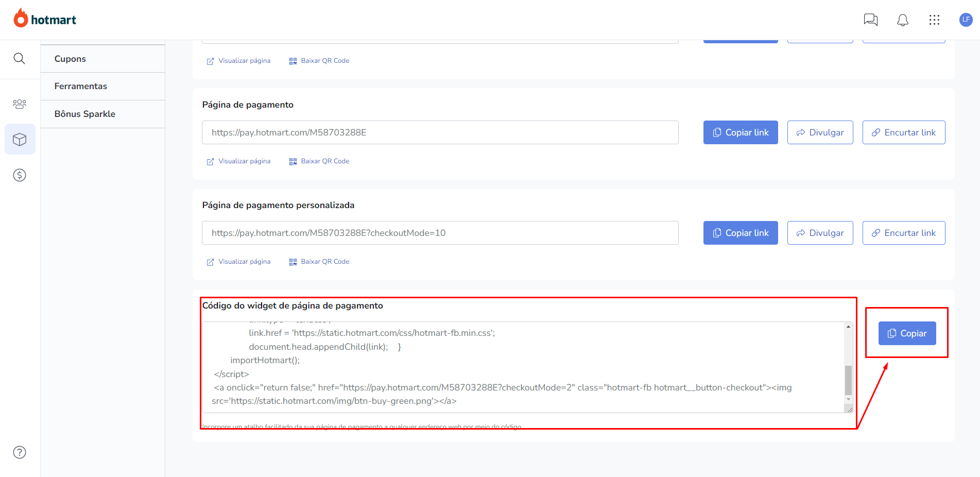Copy link for Página de pagamento
The width and height of the screenshot is (980, 477).
(x=741, y=132)
